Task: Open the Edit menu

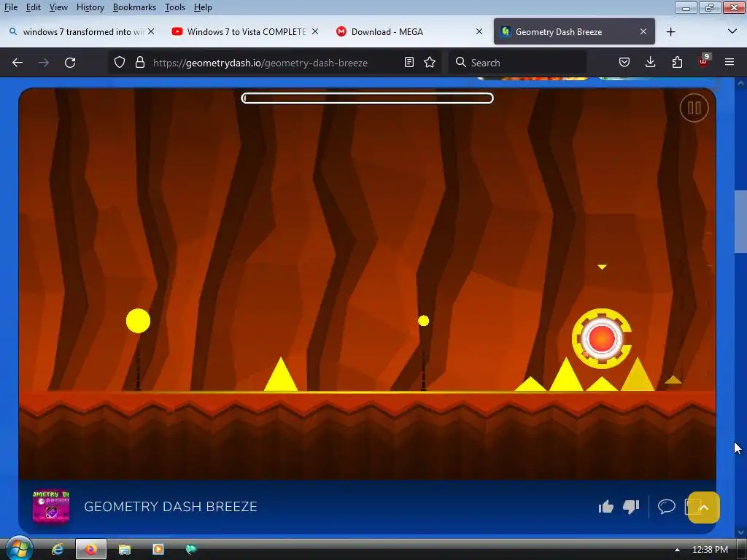Action: click(x=34, y=7)
